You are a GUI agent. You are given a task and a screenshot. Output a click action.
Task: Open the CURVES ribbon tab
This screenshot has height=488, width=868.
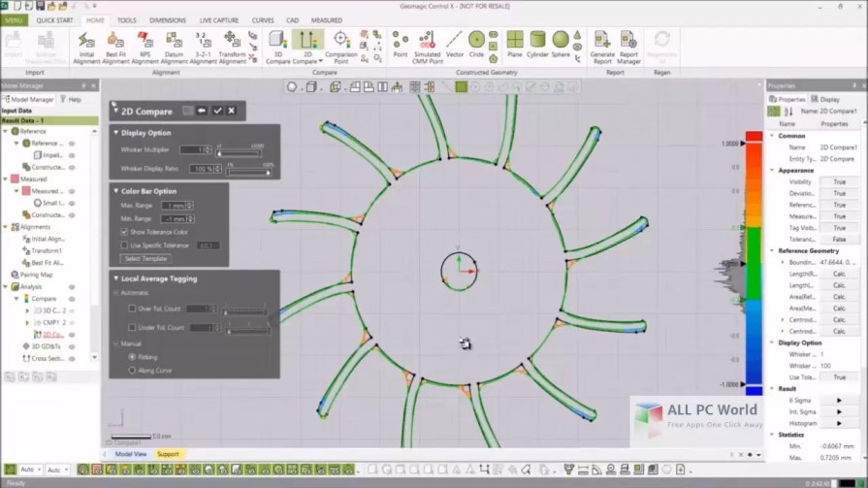[x=263, y=20]
